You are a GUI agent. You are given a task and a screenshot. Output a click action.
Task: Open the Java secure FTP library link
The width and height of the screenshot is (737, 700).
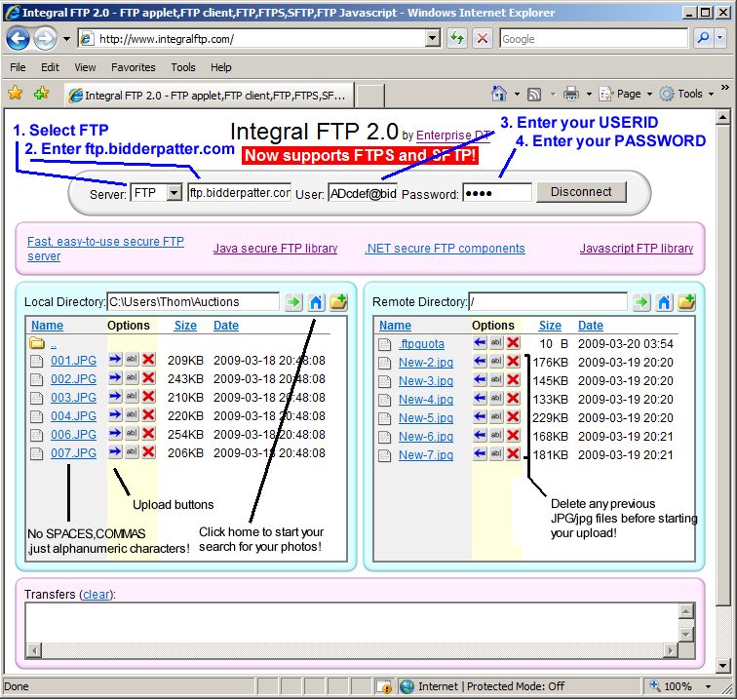(275, 249)
